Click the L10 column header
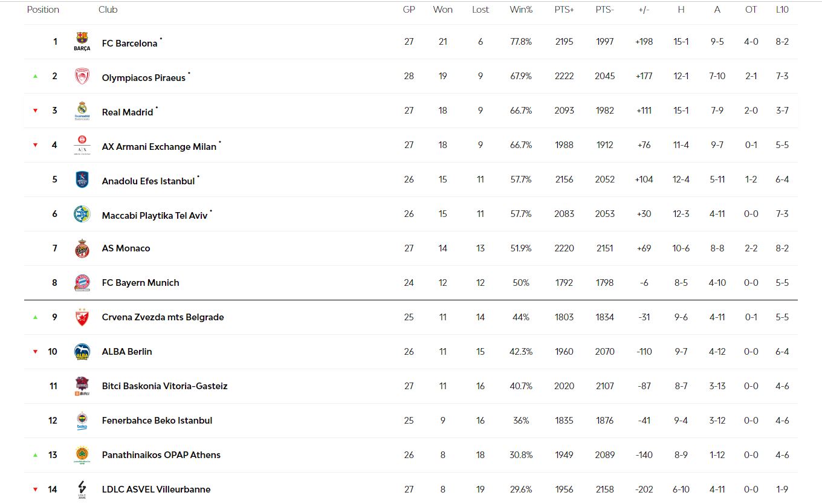Image resolution: width=822 pixels, height=504 pixels. pyautogui.click(x=782, y=10)
